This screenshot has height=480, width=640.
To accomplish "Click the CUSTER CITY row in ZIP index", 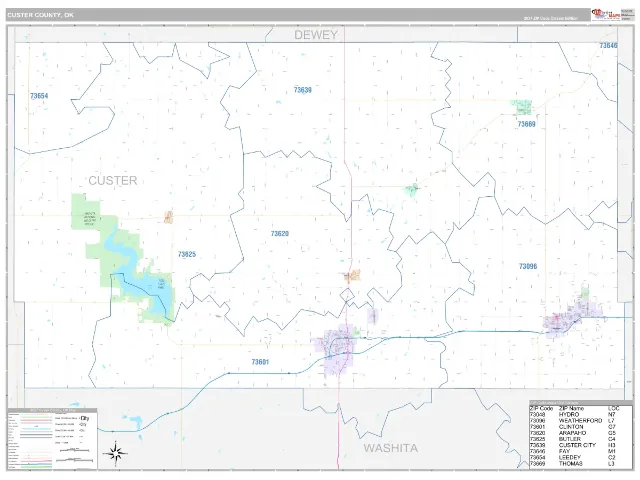I will (x=575, y=445).
